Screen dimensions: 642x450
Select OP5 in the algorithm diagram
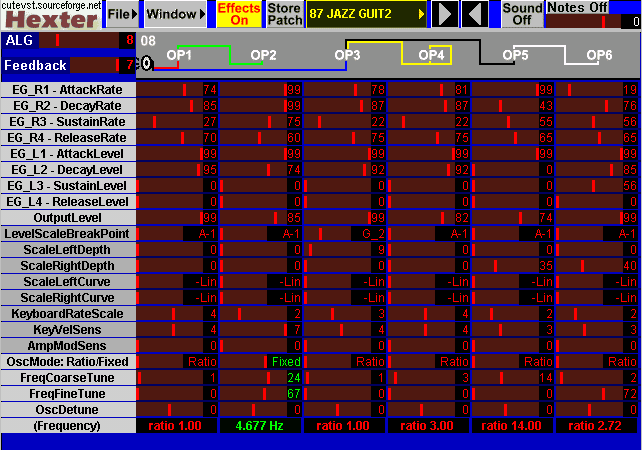(x=515, y=55)
